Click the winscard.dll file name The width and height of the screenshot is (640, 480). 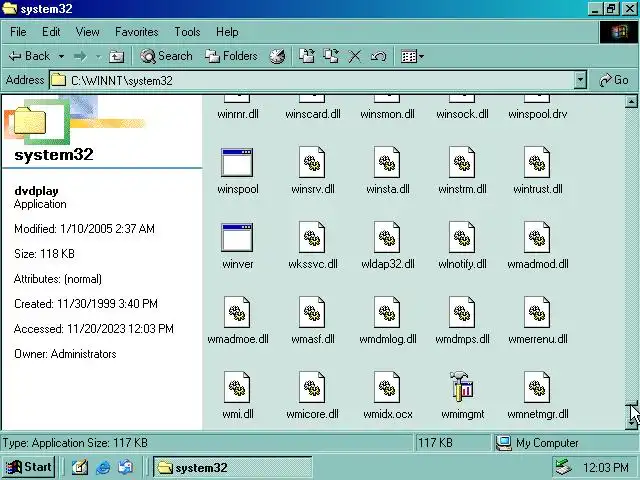[313, 114]
